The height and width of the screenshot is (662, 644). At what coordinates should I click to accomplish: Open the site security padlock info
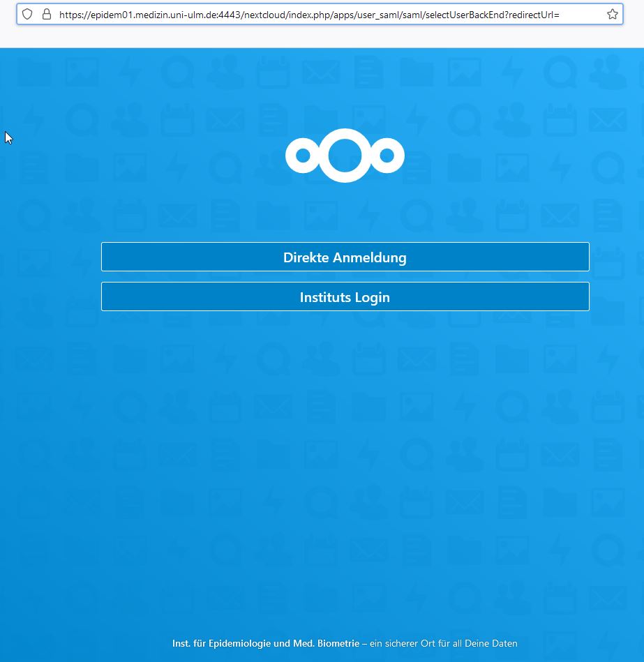tap(47, 15)
